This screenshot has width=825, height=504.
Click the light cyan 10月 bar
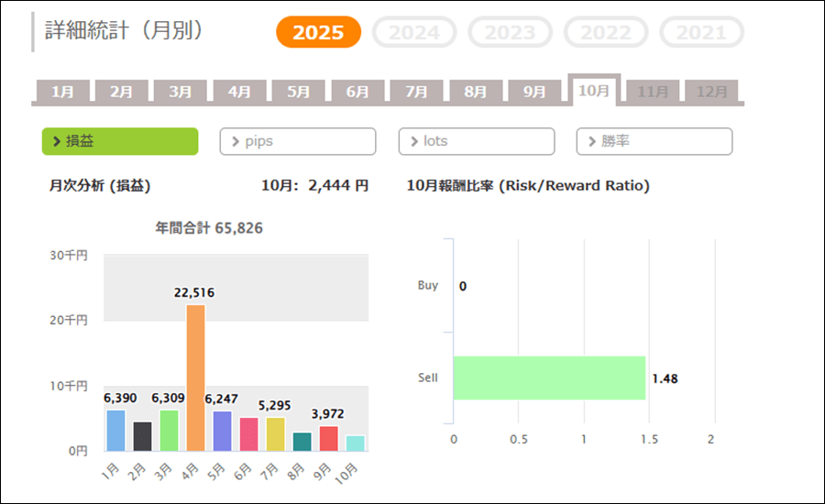pyautogui.click(x=356, y=443)
